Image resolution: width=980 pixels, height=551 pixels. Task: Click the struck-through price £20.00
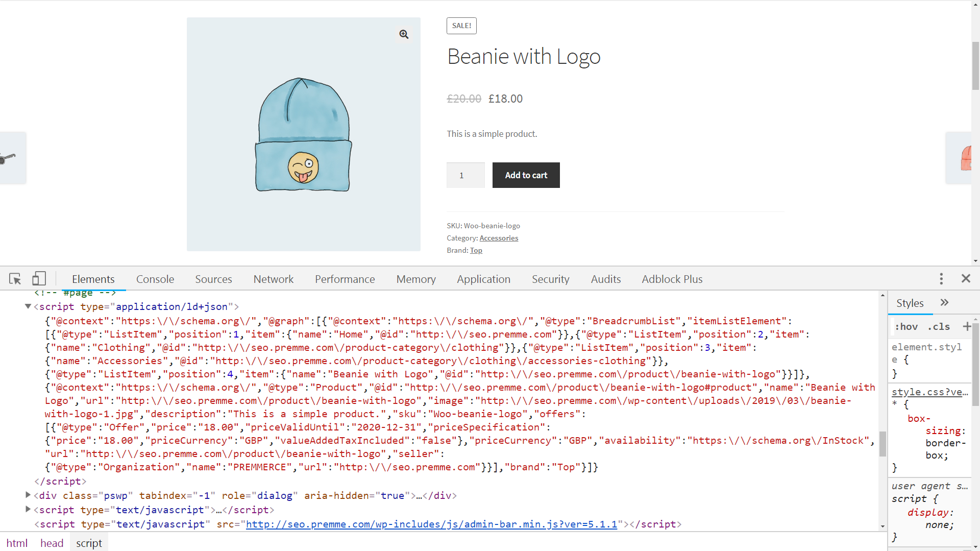464,99
